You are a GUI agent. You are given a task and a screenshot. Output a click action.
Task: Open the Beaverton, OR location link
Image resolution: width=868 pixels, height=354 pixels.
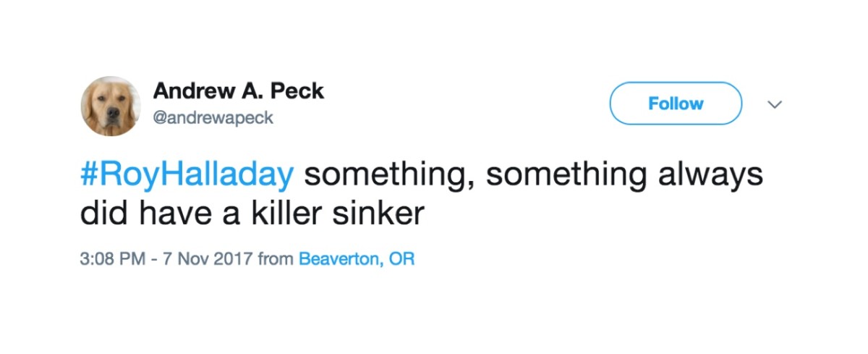pos(357,258)
